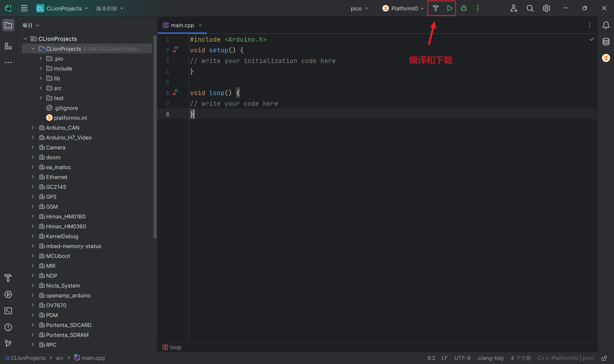Screen dimensions: 614x364
Task: Select .gitignore file
Action: coord(66,108)
